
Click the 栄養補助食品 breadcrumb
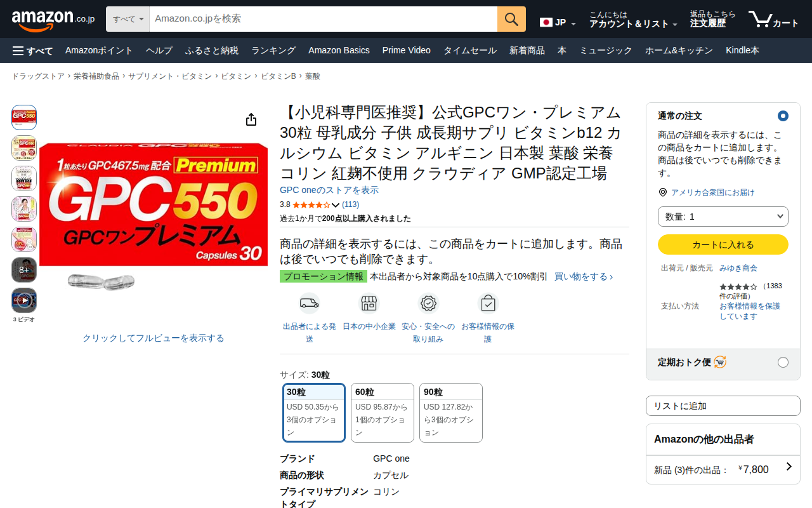click(x=96, y=76)
